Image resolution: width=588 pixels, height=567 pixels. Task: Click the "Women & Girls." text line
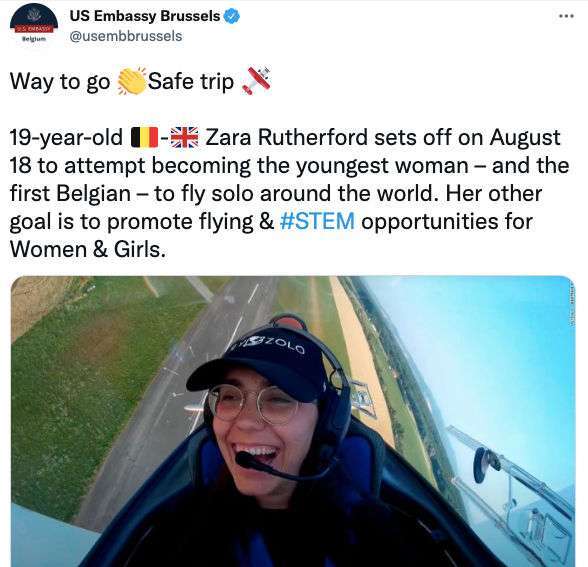coord(87,249)
